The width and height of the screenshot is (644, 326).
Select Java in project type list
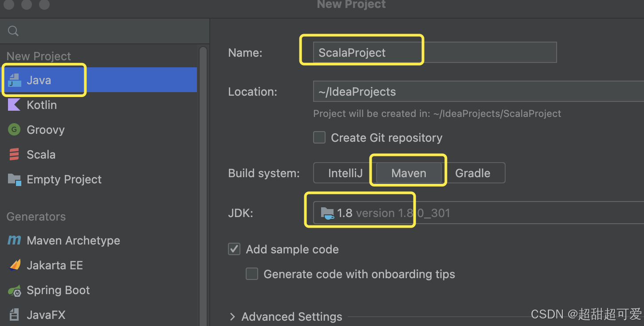pos(99,80)
